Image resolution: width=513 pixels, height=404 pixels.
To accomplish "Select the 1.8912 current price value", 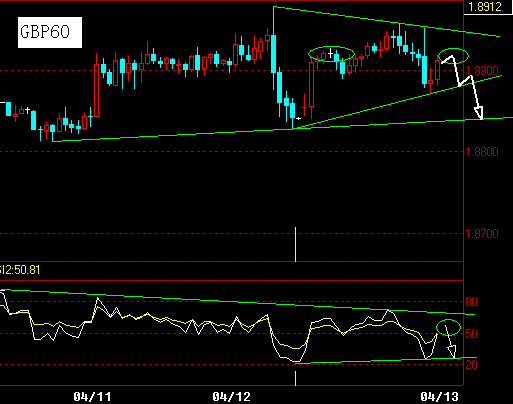I will pos(485,7).
